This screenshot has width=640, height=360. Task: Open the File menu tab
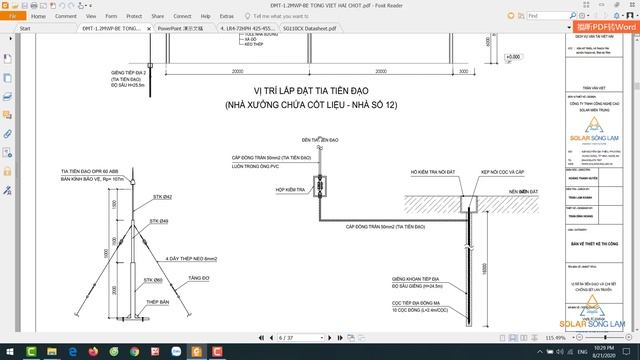click(13, 16)
